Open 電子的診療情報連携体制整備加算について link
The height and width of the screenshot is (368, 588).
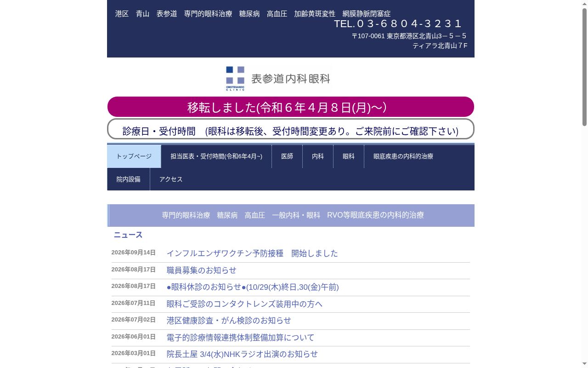tap(240, 338)
